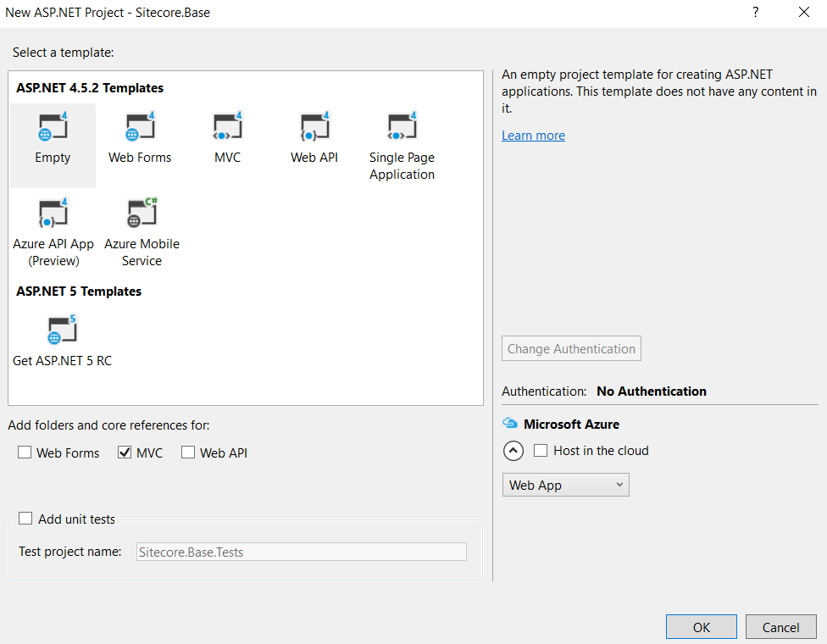Pick the MVC template icon
This screenshot has width=827, height=644.
227,128
